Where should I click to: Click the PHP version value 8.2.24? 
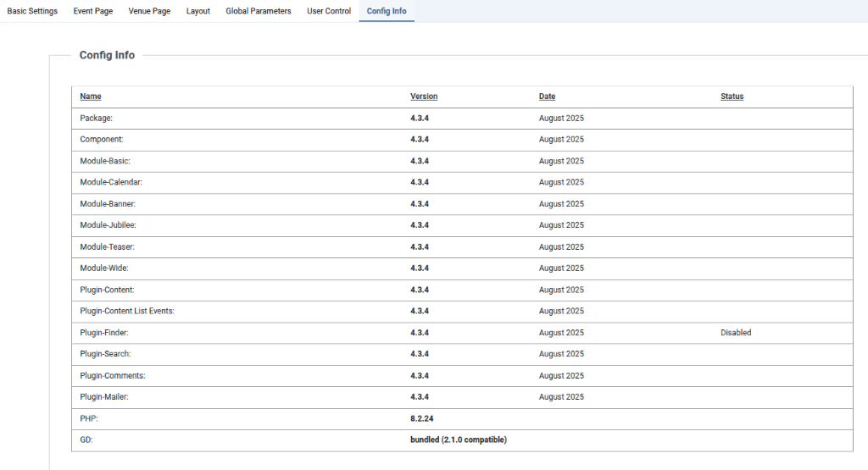[x=422, y=418]
